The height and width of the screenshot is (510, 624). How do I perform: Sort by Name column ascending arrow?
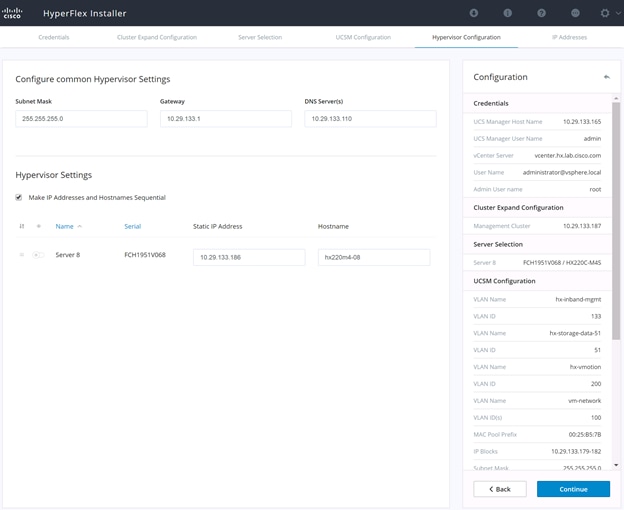click(80, 226)
